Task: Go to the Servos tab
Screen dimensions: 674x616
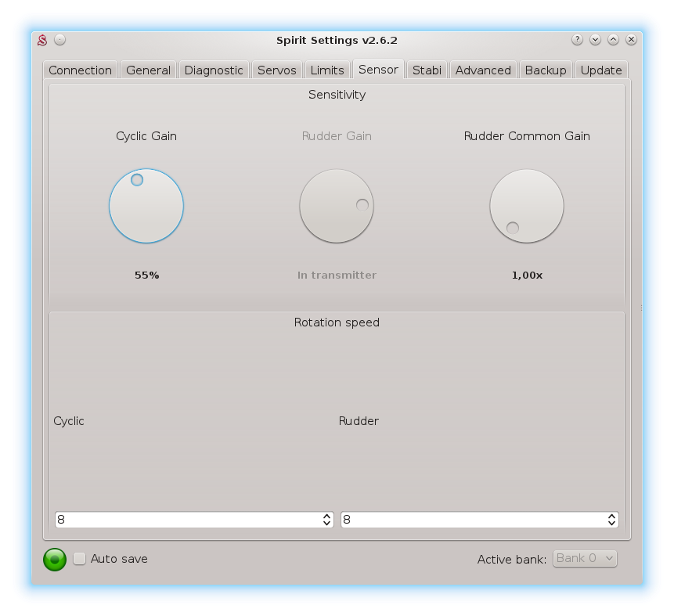Action: click(277, 70)
